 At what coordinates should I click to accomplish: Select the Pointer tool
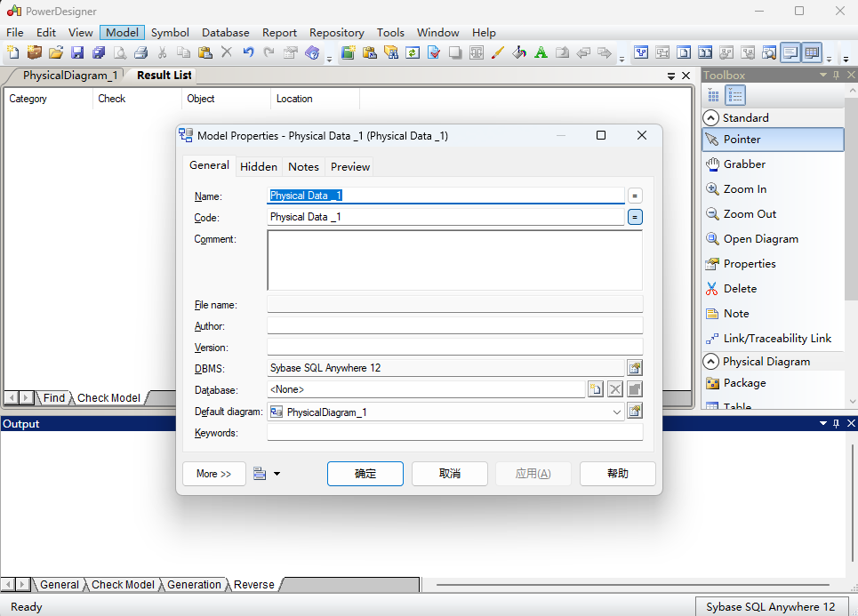point(774,139)
